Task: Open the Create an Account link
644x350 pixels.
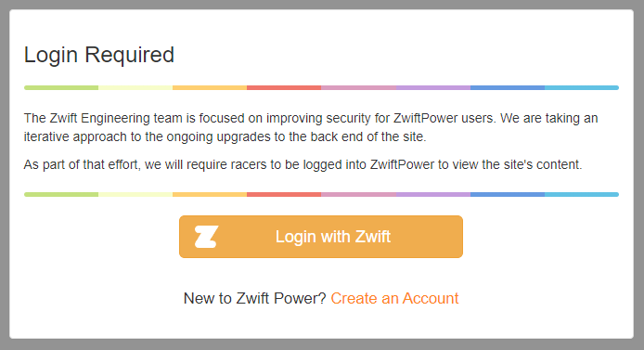Action: [x=394, y=298]
